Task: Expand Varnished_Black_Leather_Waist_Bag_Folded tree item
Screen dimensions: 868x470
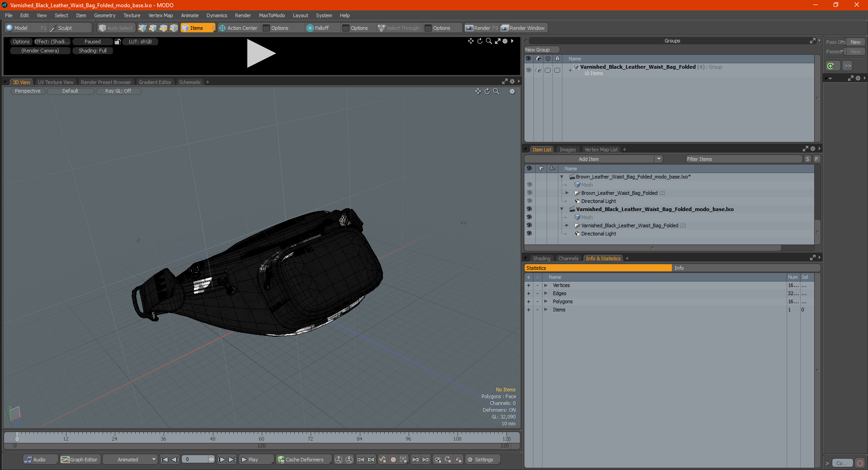Action: [x=567, y=226]
